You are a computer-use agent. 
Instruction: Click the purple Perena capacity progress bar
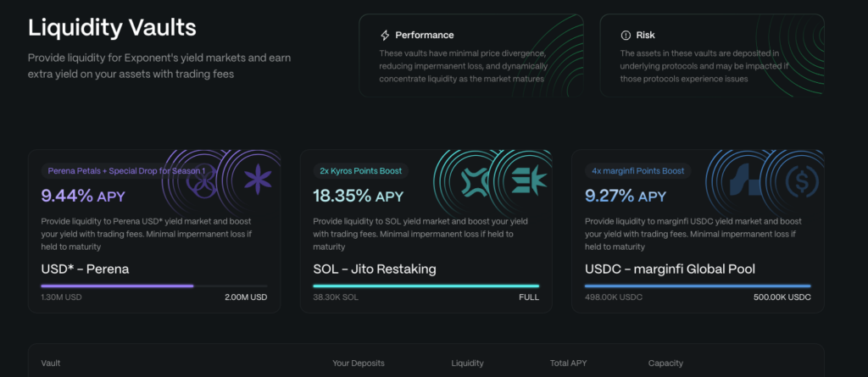(117, 286)
